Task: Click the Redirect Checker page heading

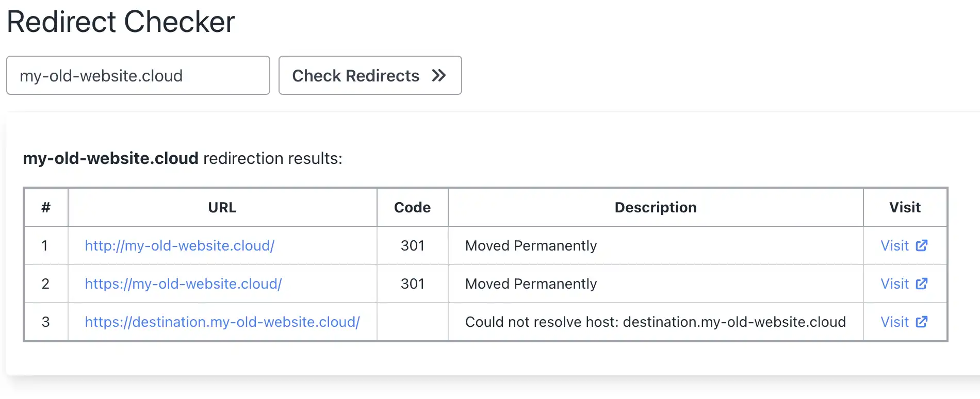Action: 121,22
